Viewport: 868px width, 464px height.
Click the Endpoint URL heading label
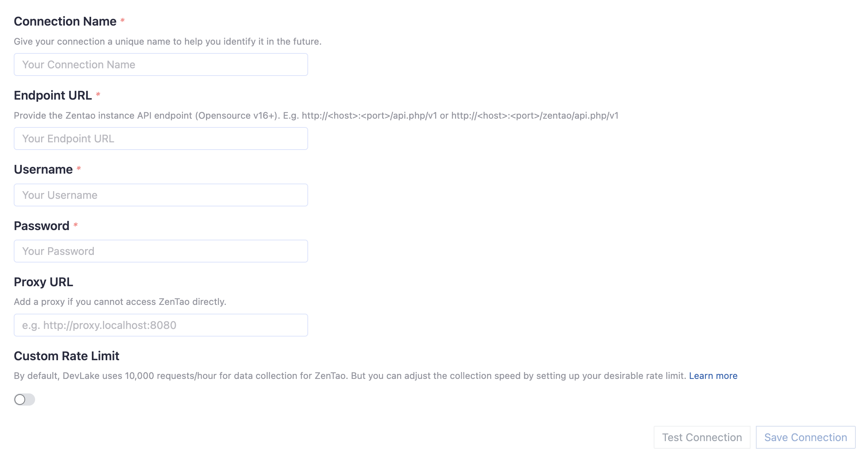click(x=53, y=95)
